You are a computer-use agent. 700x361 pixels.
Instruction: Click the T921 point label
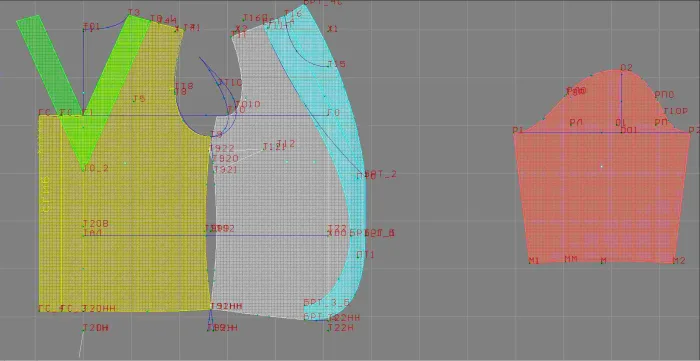[x=225, y=170]
